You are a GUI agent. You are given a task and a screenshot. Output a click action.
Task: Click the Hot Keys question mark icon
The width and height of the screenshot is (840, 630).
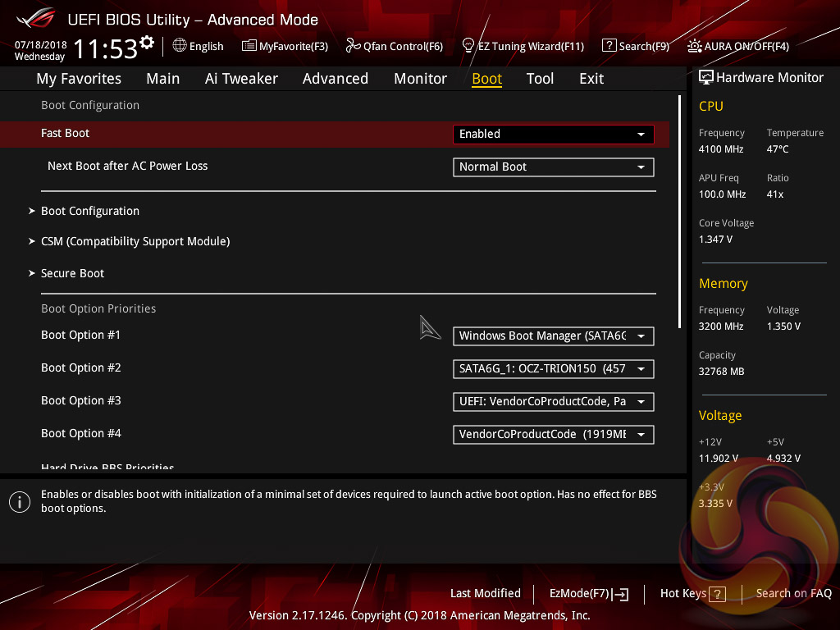coord(718,594)
